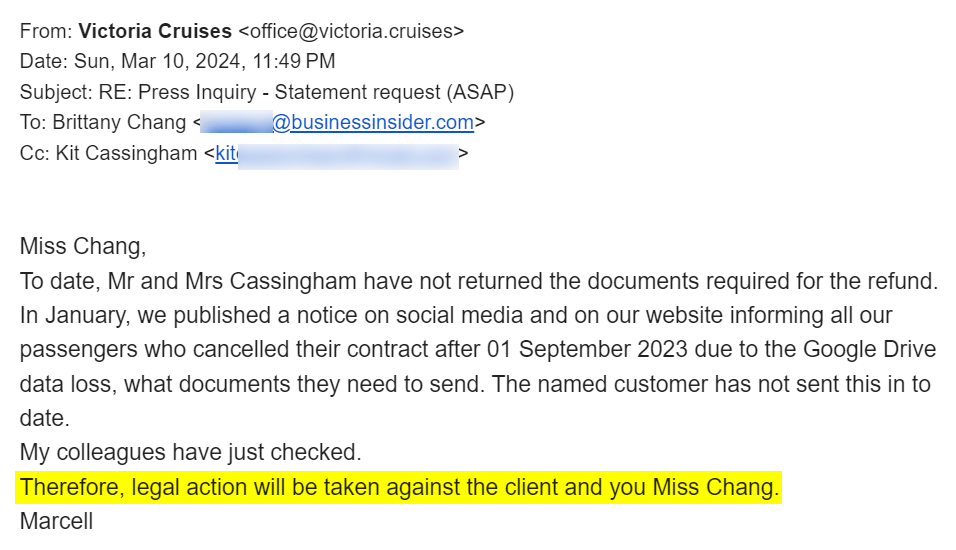Image resolution: width=956 pixels, height=550 pixels.
Task: Click the sentence about Mr and Mrs Cassingham
Action: click(479, 281)
